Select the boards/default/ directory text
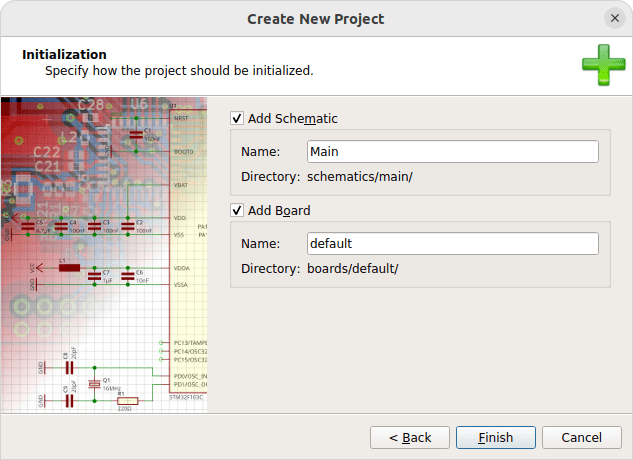Viewport: 633px width, 460px height. point(352,269)
